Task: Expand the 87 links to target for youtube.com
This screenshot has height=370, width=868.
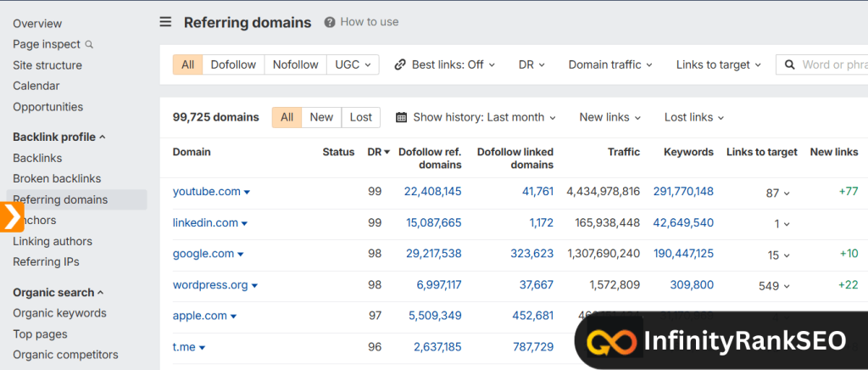Action: [x=778, y=193]
